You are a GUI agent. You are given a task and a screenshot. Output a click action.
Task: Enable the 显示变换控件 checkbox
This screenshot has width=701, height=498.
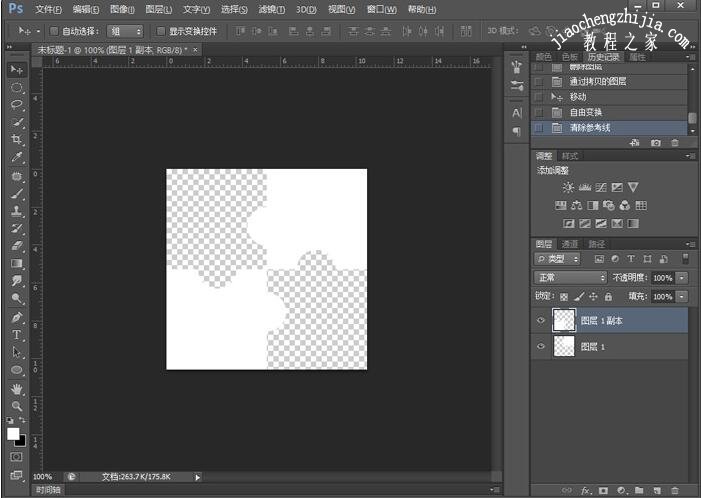pos(161,31)
